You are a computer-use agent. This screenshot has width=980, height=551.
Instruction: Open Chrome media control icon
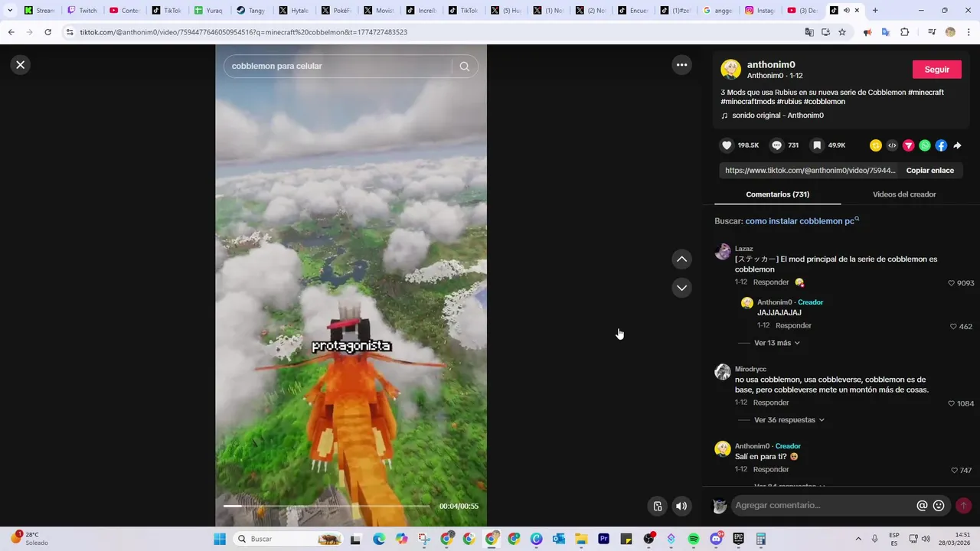point(931,32)
